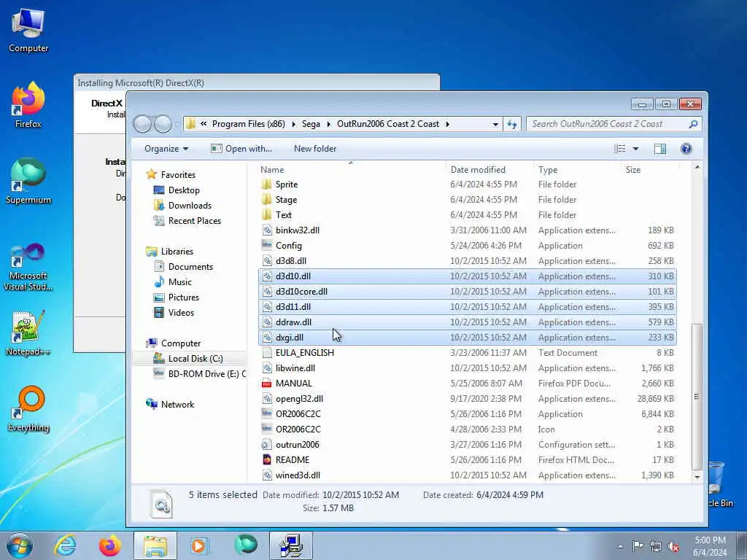
Task: Open the address bar history dropdown
Action: 495,124
